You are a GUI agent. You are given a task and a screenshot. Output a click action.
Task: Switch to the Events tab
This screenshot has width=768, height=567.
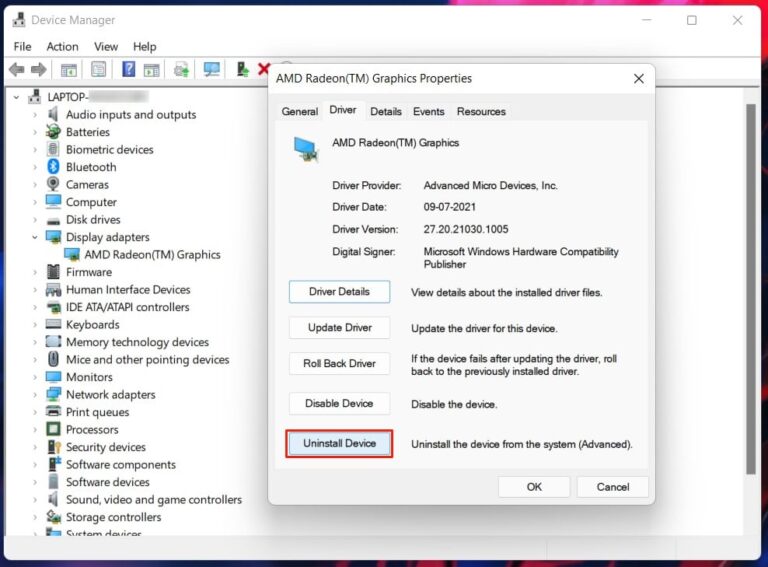click(429, 112)
